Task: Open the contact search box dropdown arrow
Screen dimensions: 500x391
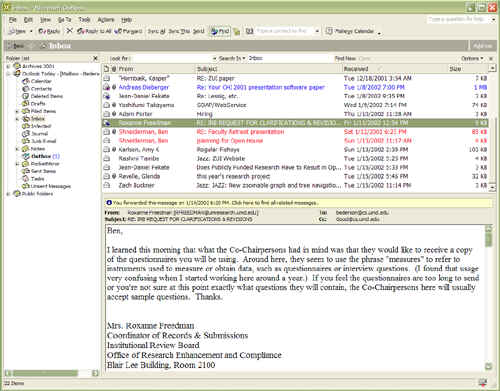Action: 317,31
